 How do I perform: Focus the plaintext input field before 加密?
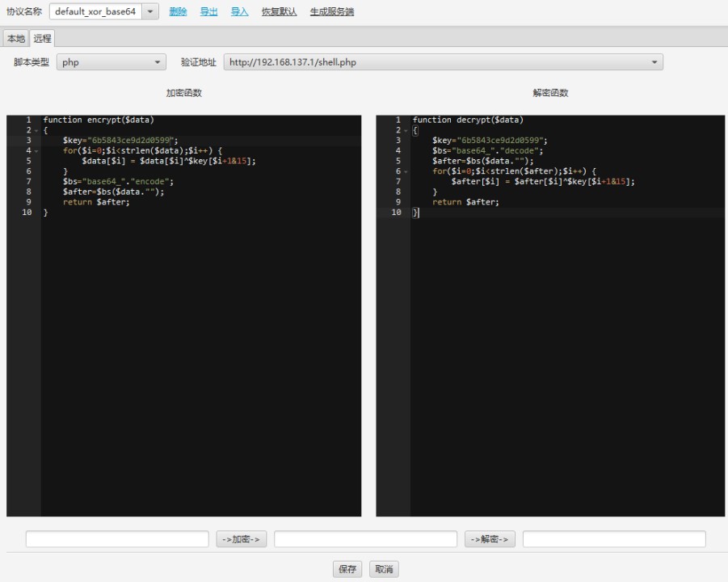(117, 539)
